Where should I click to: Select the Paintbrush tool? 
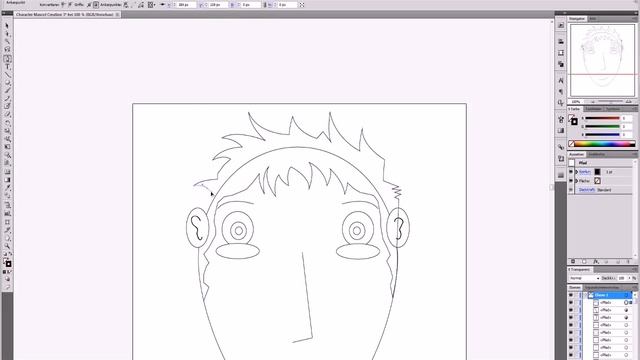[x=7, y=91]
